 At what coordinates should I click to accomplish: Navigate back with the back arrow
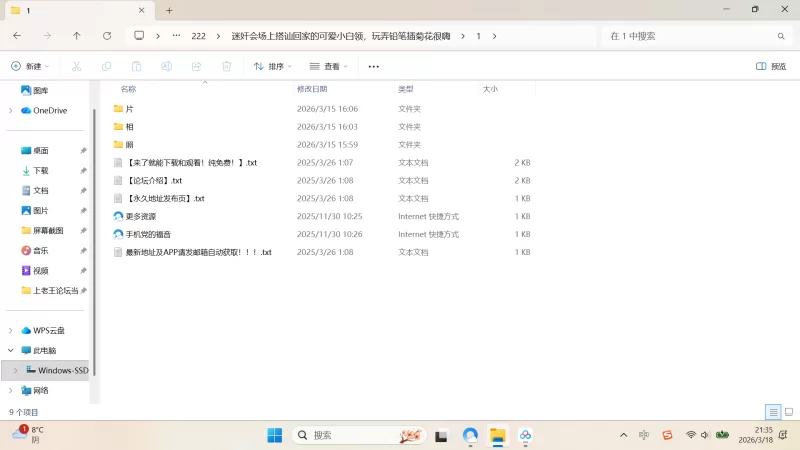[x=17, y=35]
